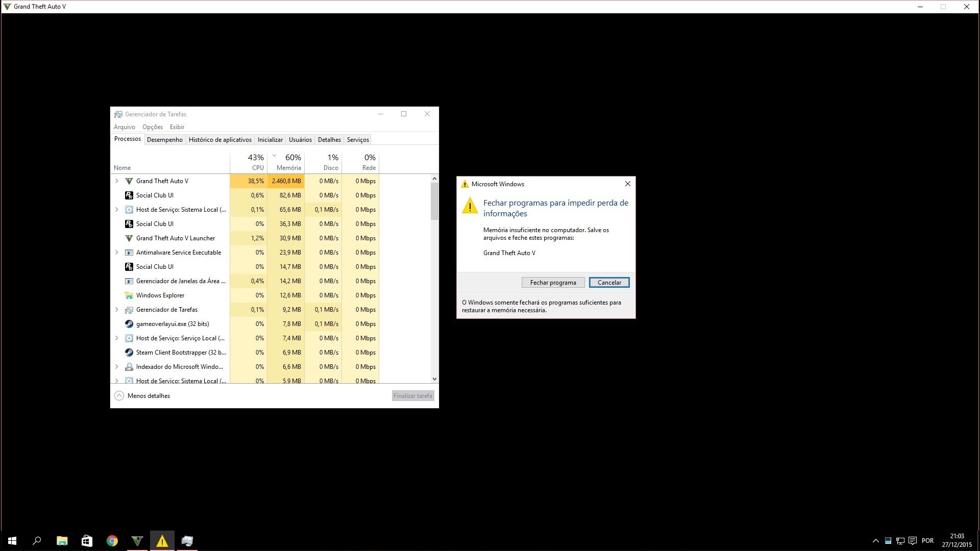Close the Microsoft Windows warning dialog
The height and width of the screenshot is (551, 980).
click(x=628, y=184)
